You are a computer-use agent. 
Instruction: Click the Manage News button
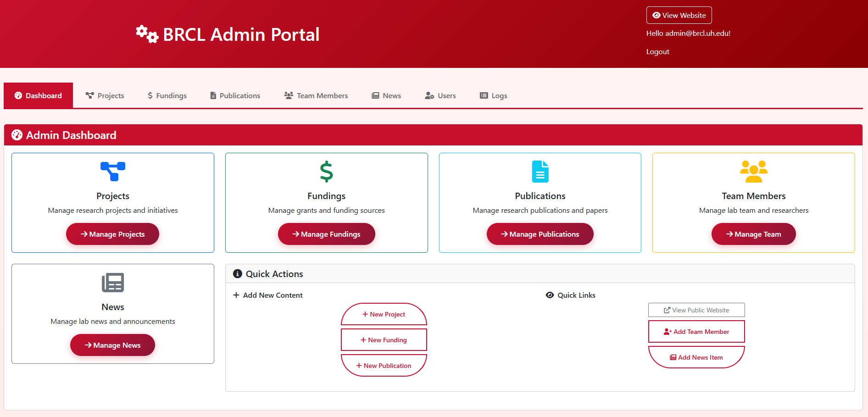[x=113, y=345]
